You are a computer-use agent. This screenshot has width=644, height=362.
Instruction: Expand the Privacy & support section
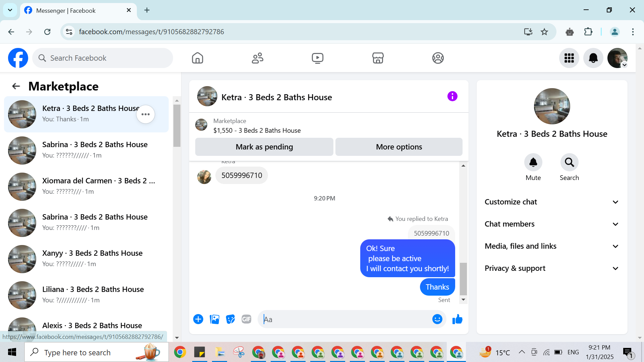click(x=552, y=268)
